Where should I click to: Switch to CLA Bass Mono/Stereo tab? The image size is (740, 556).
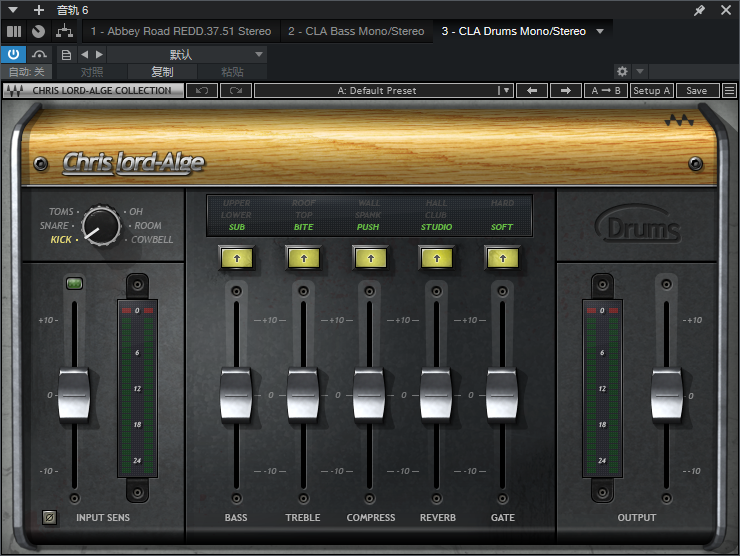(356, 31)
